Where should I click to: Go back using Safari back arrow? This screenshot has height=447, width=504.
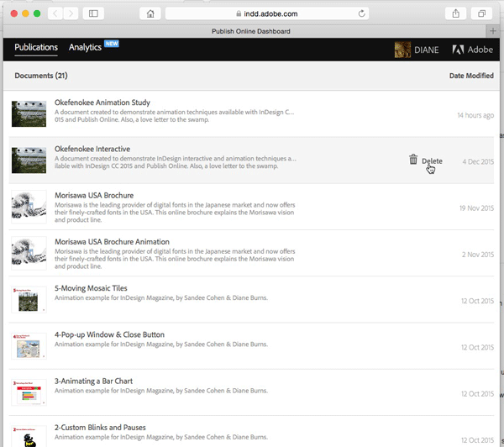pos(55,13)
